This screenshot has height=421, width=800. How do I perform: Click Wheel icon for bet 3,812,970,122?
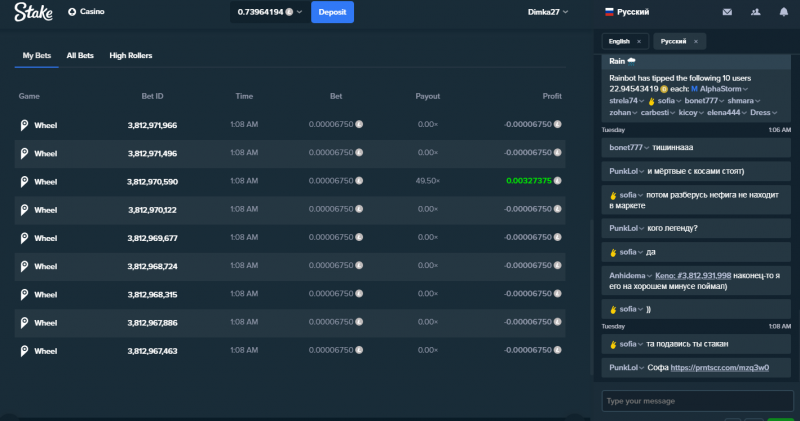tap(24, 210)
